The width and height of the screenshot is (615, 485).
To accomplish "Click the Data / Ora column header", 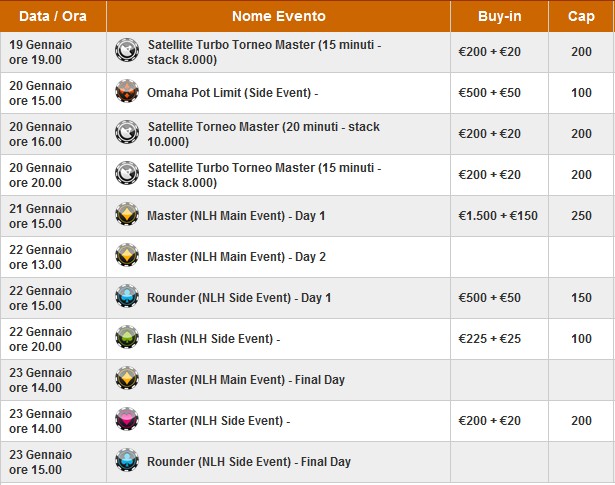I will tap(53, 16).
